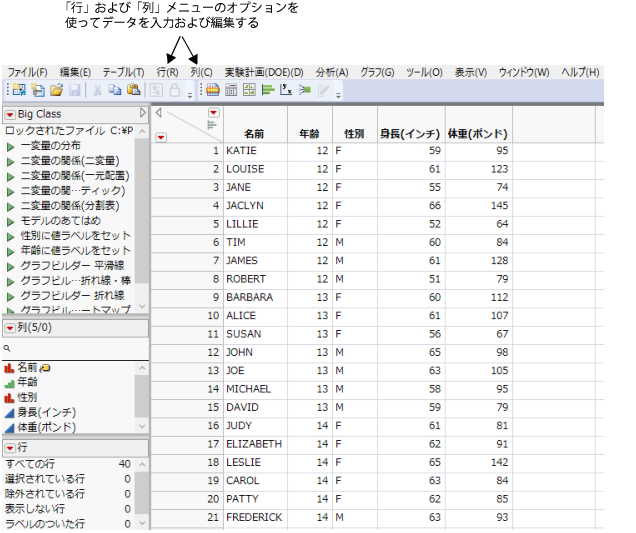Open the Big Class red triangle menu
Image resolution: width=636 pixels, height=533 pixels.
(x=10, y=114)
